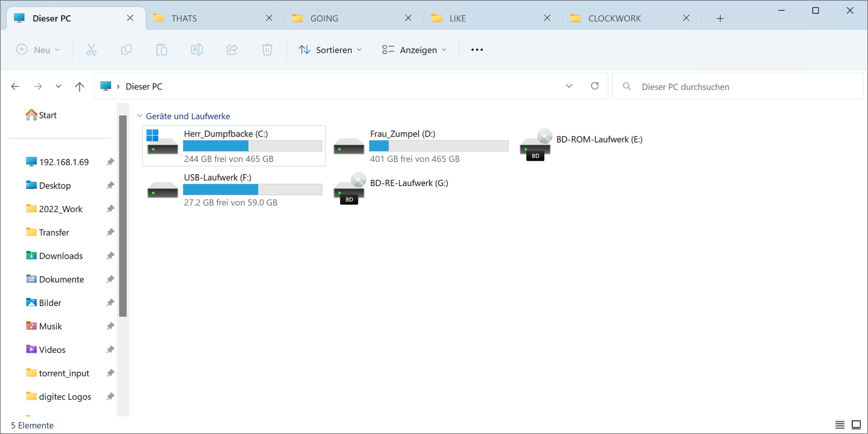Expand the Anzeigen view options

(414, 50)
